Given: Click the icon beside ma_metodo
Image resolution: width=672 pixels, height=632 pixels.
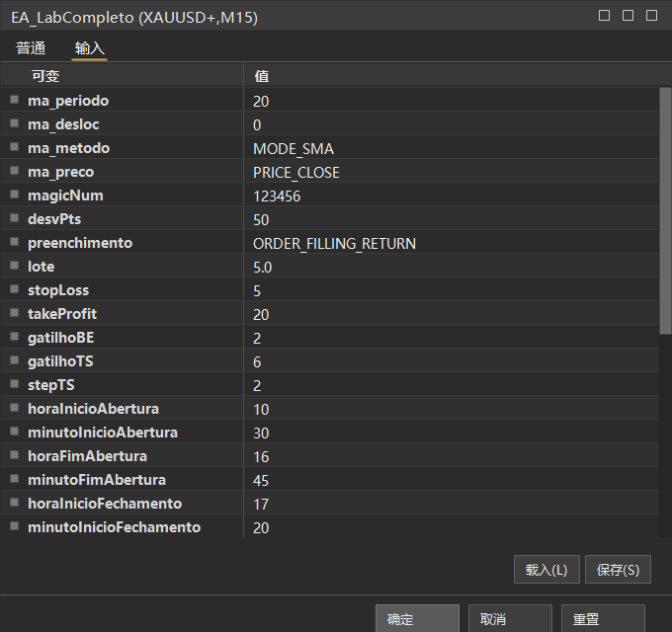Looking at the screenshot, I should (x=14, y=147).
